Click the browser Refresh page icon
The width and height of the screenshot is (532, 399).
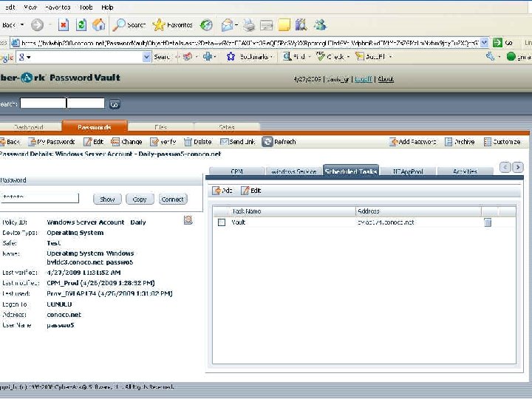click(x=81, y=25)
